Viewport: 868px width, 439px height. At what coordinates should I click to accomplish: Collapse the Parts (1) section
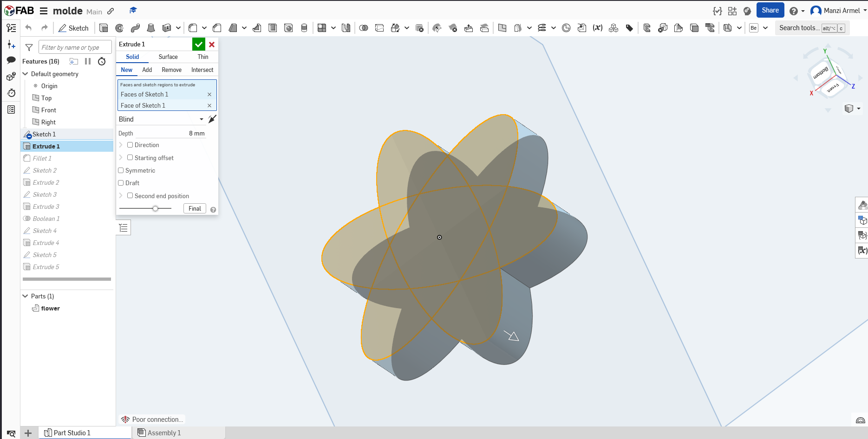[x=26, y=296]
